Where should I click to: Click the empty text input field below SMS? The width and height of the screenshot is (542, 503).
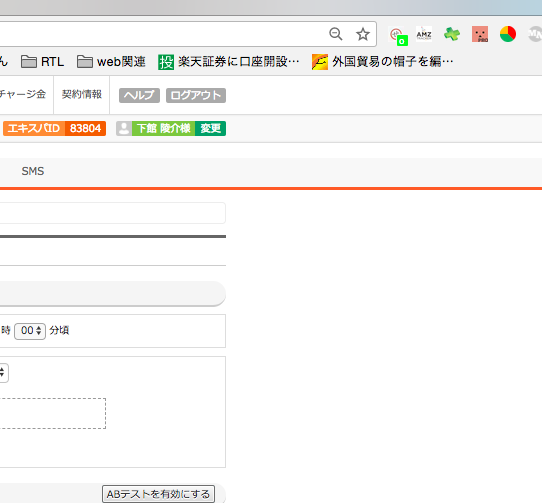112,213
